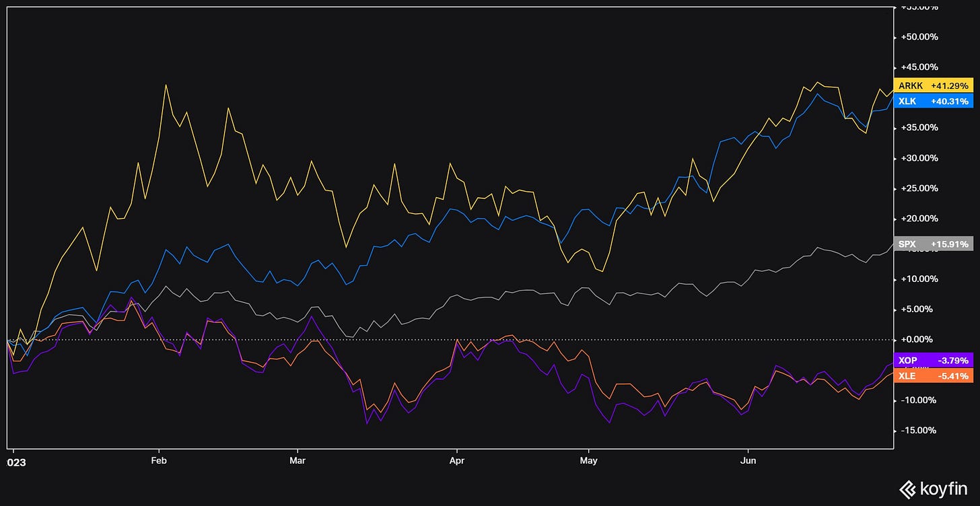The height and width of the screenshot is (506, 980).
Task: Click the ARKK +41.29% series label
Action: [933, 85]
